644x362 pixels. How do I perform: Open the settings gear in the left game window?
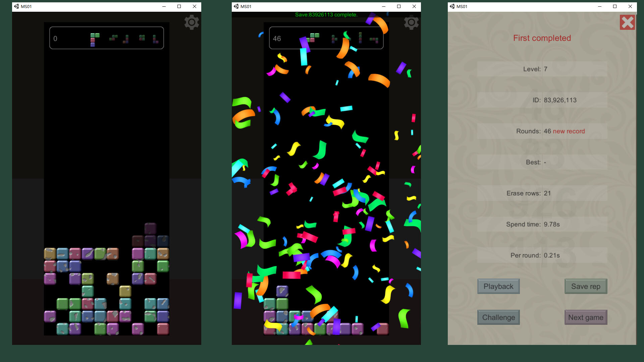(x=192, y=22)
